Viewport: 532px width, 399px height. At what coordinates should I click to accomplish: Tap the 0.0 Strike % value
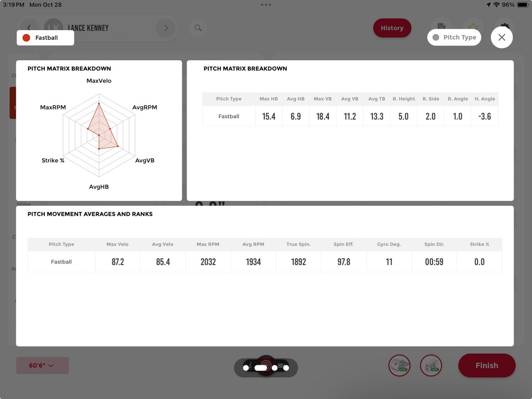(479, 262)
